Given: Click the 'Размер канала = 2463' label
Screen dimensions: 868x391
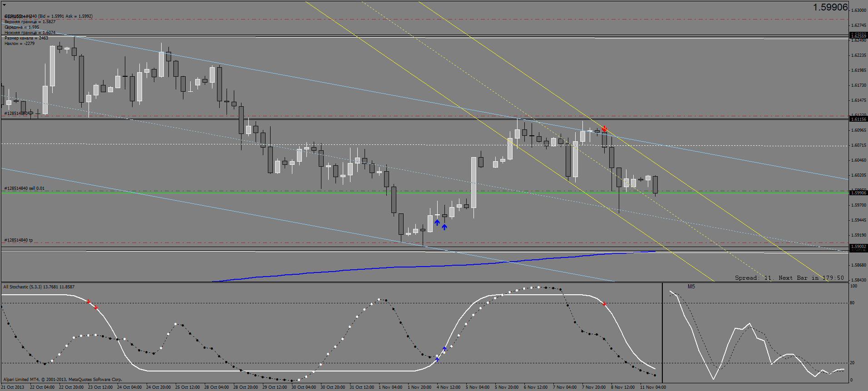Looking at the screenshot, I should tap(26, 38).
